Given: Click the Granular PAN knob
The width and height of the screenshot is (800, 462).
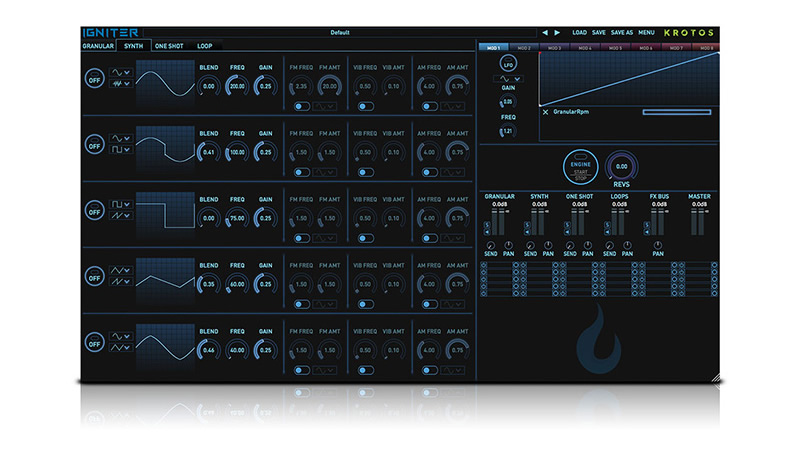Looking at the screenshot, I should pyautogui.click(x=508, y=245).
